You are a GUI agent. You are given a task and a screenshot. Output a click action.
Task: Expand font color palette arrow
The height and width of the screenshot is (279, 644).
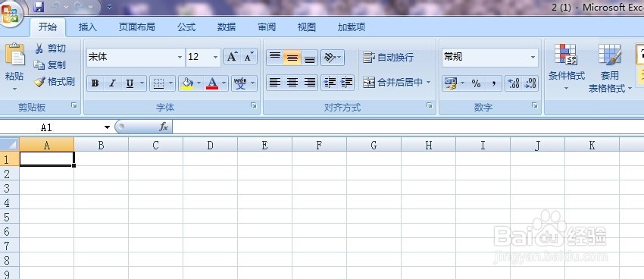click(x=224, y=83)
